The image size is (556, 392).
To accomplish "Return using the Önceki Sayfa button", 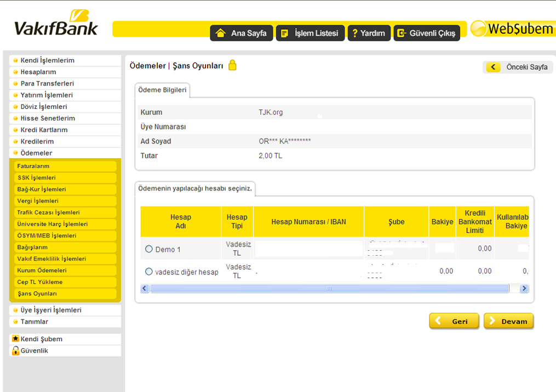I will coord(517,67).
